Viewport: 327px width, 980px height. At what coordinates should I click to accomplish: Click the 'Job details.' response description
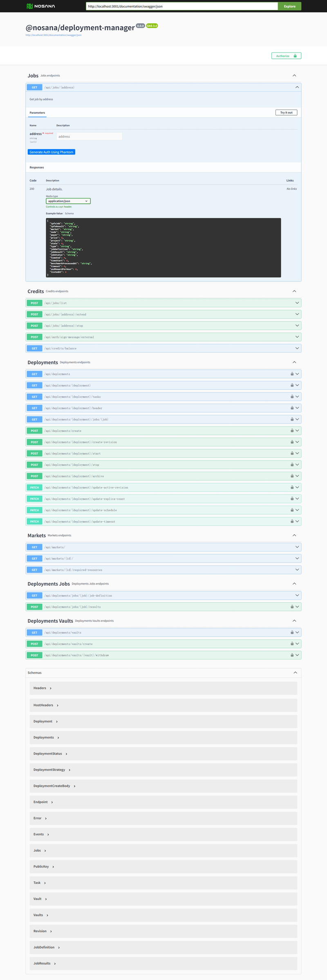pos(54,189)
